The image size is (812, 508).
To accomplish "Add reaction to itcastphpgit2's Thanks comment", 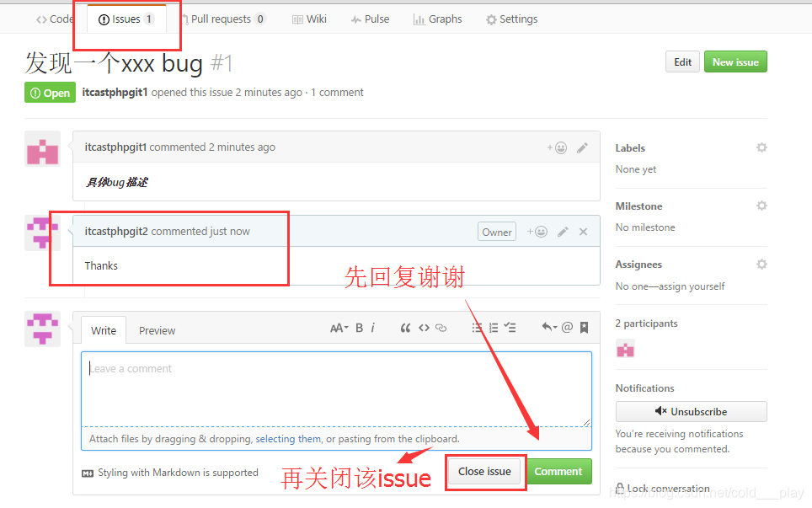I will click(537, 232).
